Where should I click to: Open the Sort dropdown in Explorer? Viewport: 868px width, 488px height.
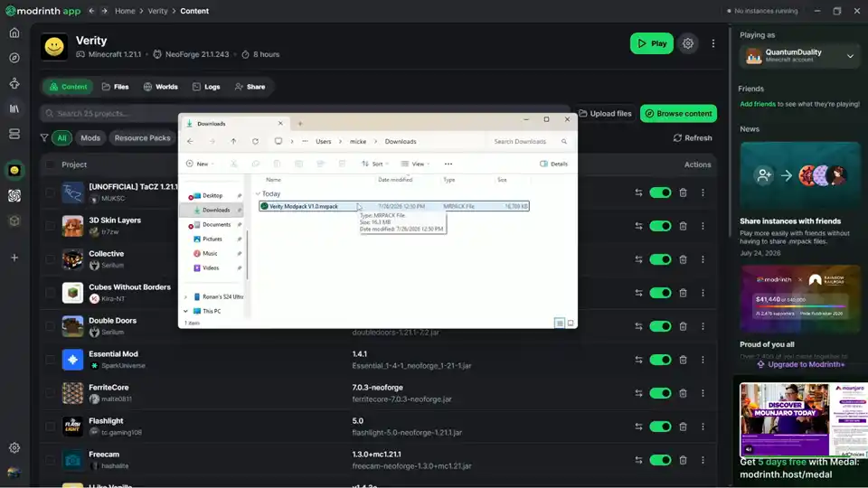374,164
